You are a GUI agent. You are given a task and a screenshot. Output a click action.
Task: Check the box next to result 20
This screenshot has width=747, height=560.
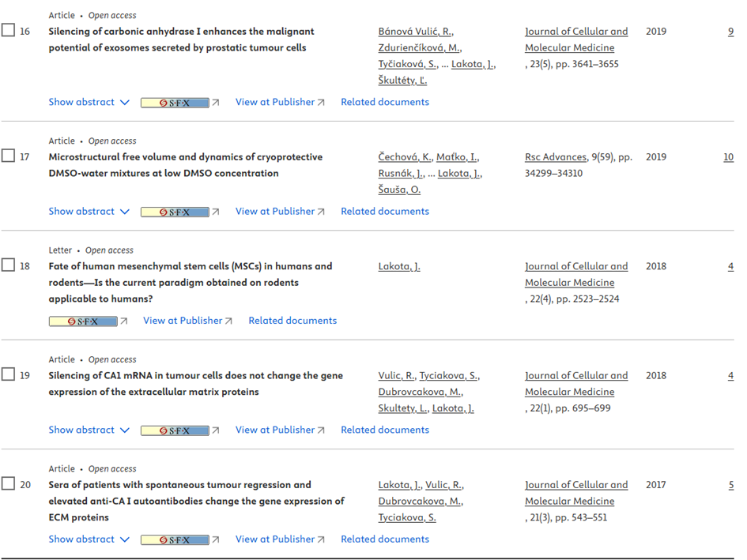pyautogui.click(x=8, y=484)
